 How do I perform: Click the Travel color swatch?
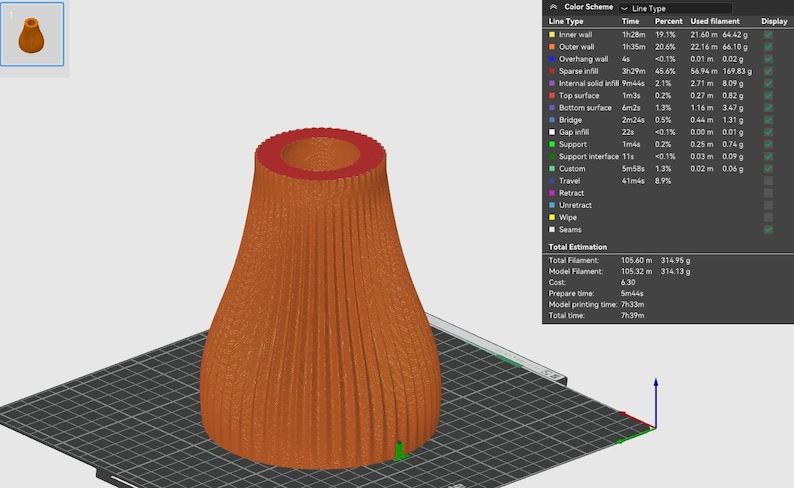coord(552,181)
